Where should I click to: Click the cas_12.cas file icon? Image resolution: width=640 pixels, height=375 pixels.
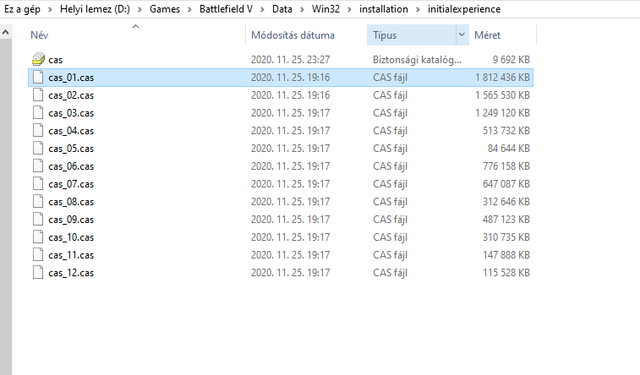[38, 273]
